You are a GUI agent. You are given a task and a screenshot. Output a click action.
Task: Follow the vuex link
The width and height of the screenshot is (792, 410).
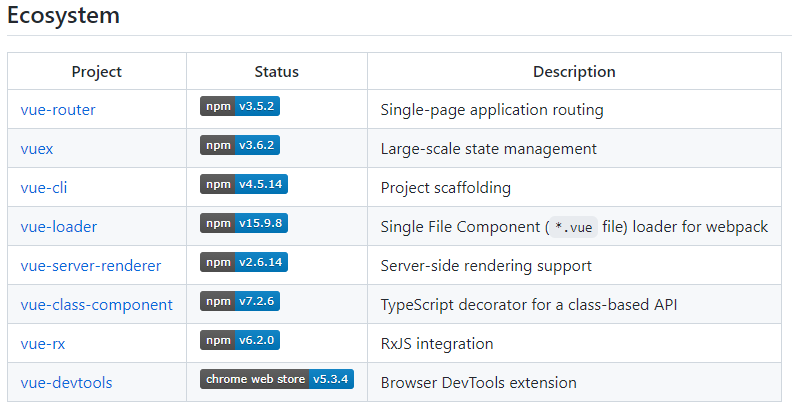point(37,149)
